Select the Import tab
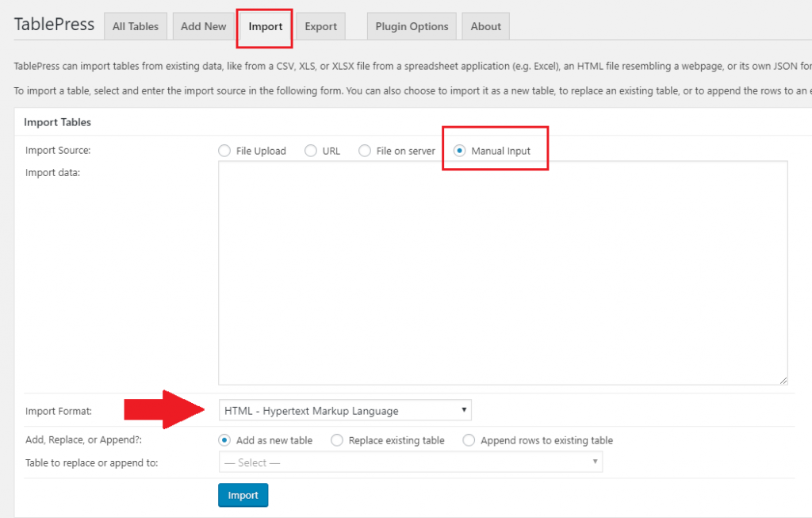The width and height of the screenshot is (812, 518). pos(264,27)
